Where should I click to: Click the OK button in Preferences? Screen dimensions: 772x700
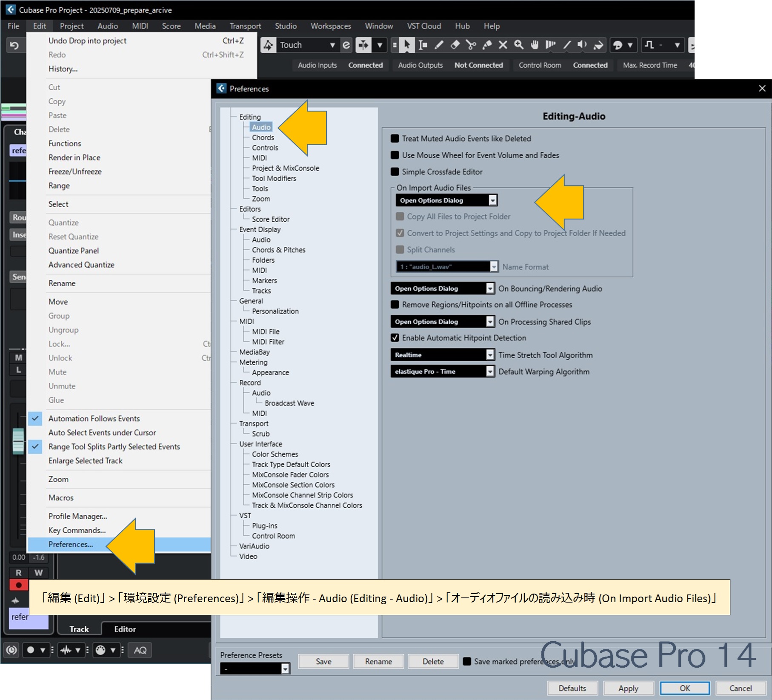[x=685, y=689]
